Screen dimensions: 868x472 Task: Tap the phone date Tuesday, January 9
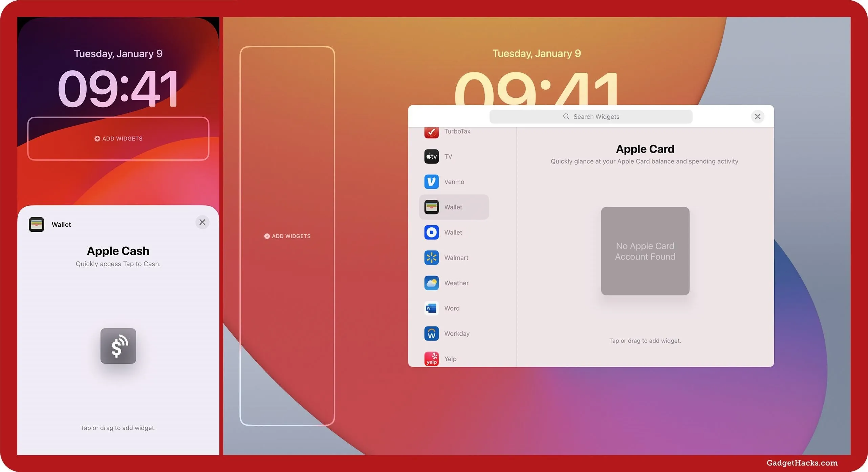point(118,53)
